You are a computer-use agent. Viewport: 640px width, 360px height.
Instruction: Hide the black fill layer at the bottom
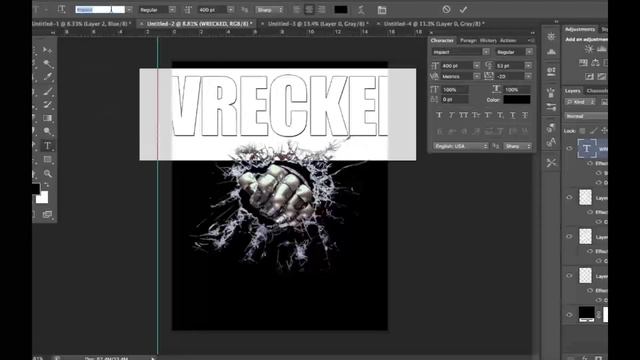point(569,315)
